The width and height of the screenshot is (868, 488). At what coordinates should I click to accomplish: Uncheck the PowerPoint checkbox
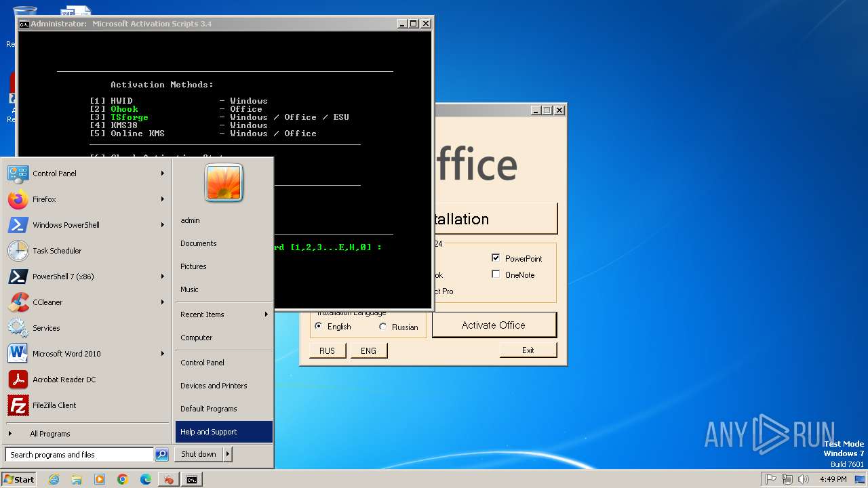[x=496, y=258]
